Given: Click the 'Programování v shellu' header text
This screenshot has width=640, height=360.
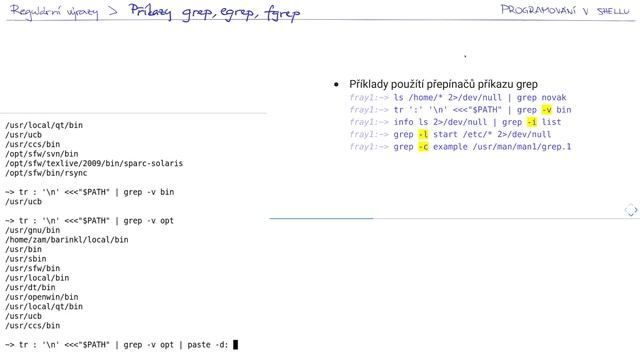Looking at the screenshot, I should 565,10.
